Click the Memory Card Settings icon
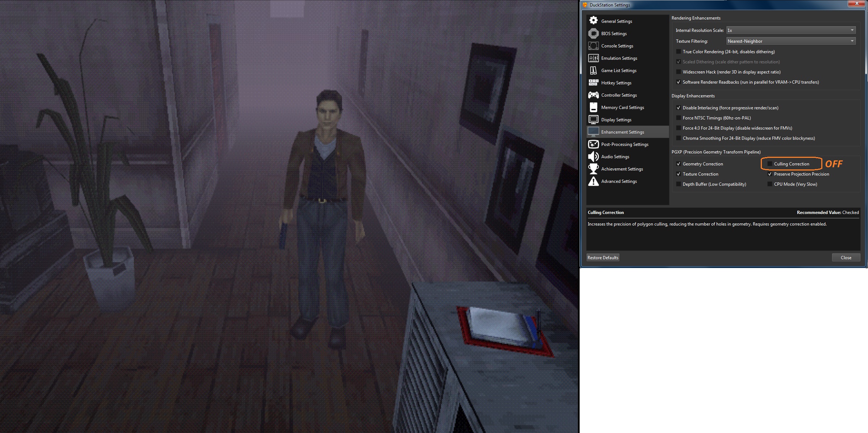Image resolution: width=868 pixels, height=433 pixels. 593,107
